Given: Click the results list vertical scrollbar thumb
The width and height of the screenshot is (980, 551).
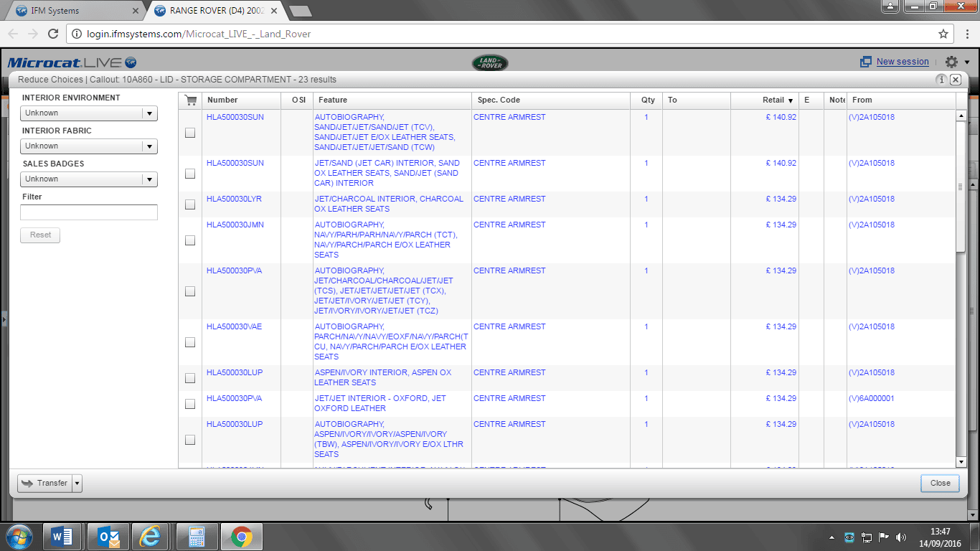Looking at the screenshot, I should (x=961, y=187).
